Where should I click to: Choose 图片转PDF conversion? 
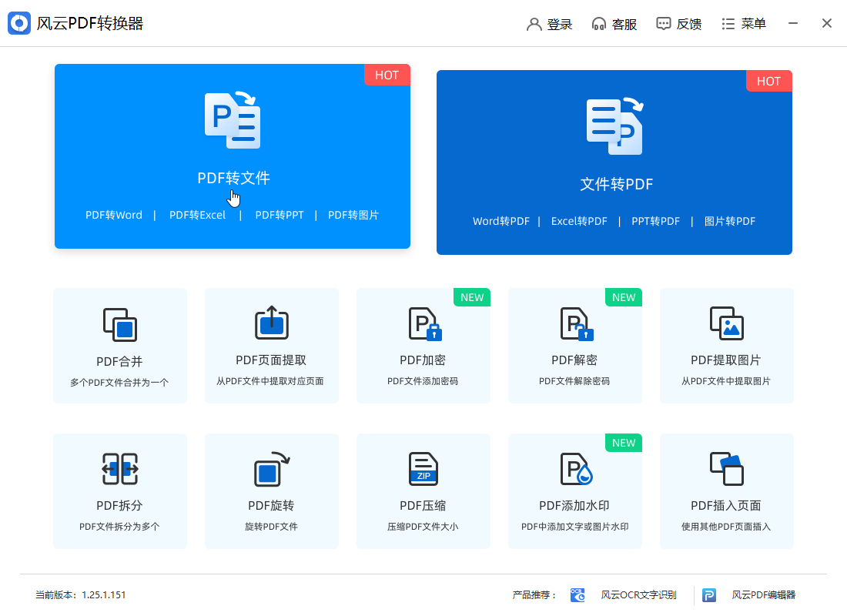[730, 221]
